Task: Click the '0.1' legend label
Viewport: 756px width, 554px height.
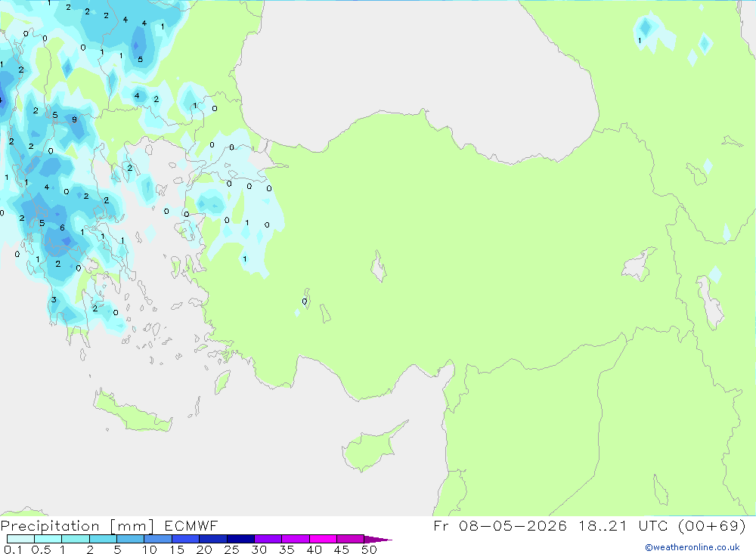Action: [x=13, y=549]
